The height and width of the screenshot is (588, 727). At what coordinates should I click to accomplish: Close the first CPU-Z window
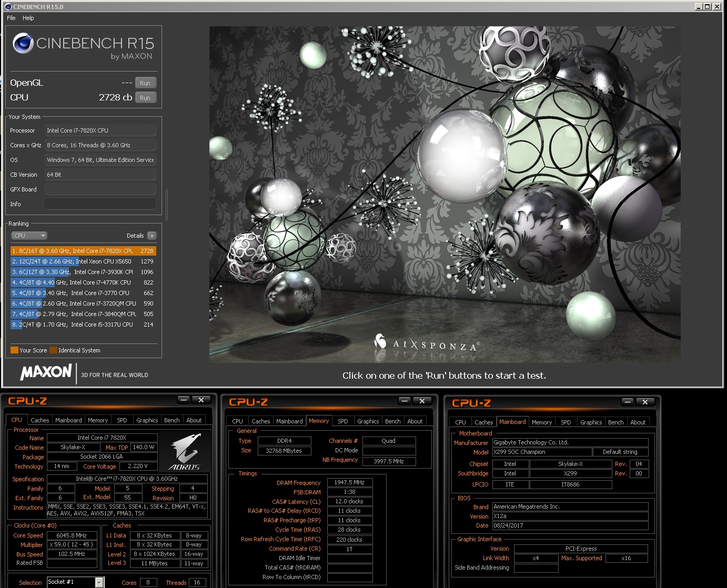click(201, 400)
